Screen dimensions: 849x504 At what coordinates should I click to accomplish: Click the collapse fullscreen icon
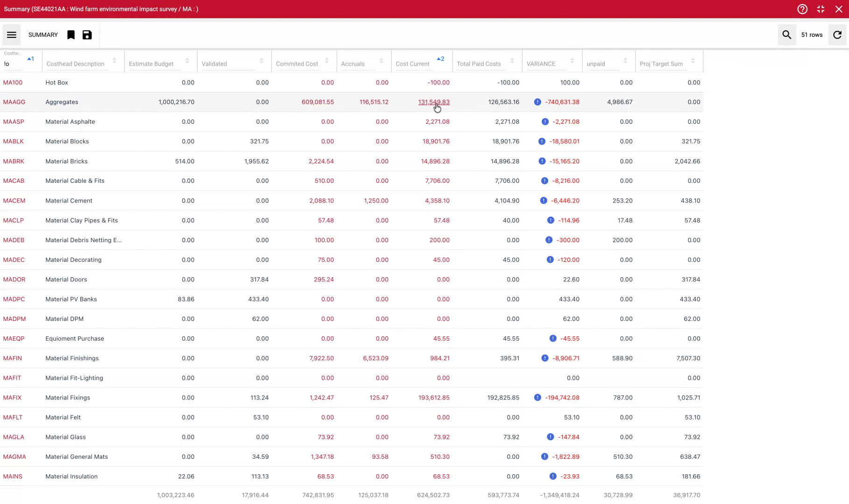(821, 9)
